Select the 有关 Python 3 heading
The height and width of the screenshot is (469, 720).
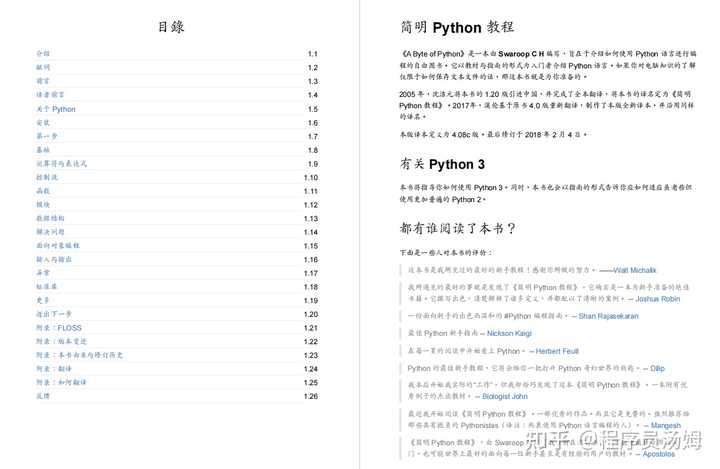[x=442, y=164]
